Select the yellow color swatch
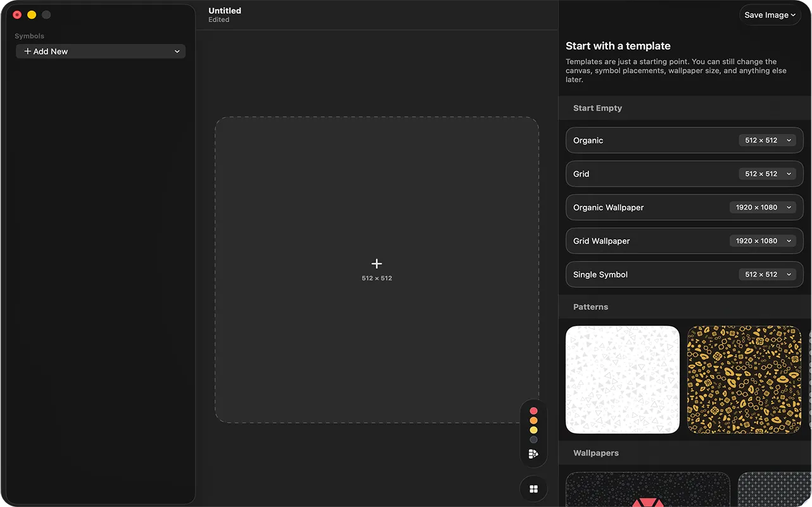 tap(533, 430)
